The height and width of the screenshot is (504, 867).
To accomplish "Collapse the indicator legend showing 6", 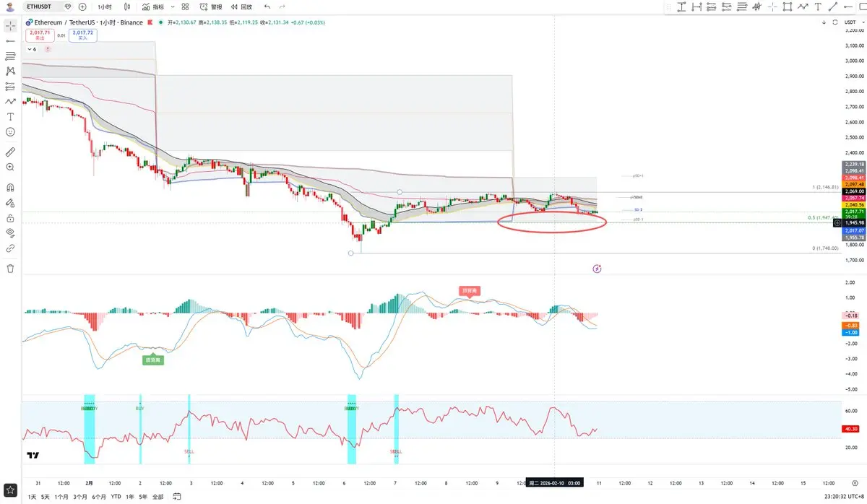I will (31, 49).
